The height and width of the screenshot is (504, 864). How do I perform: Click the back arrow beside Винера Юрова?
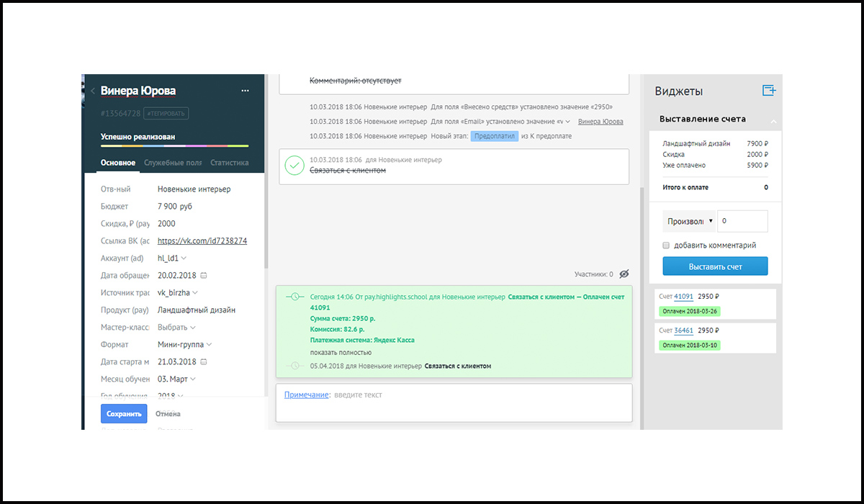[x=93, y=91]
